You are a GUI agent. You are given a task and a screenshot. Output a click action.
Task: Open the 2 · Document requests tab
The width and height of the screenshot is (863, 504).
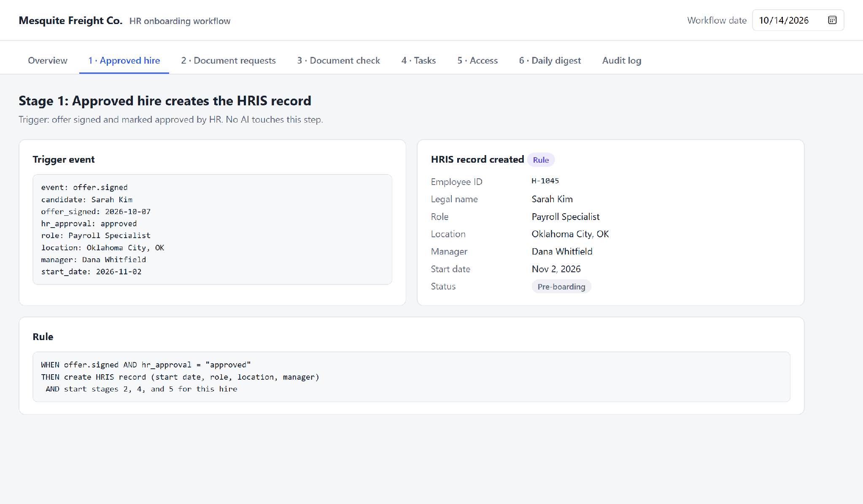tap(228, 60)
